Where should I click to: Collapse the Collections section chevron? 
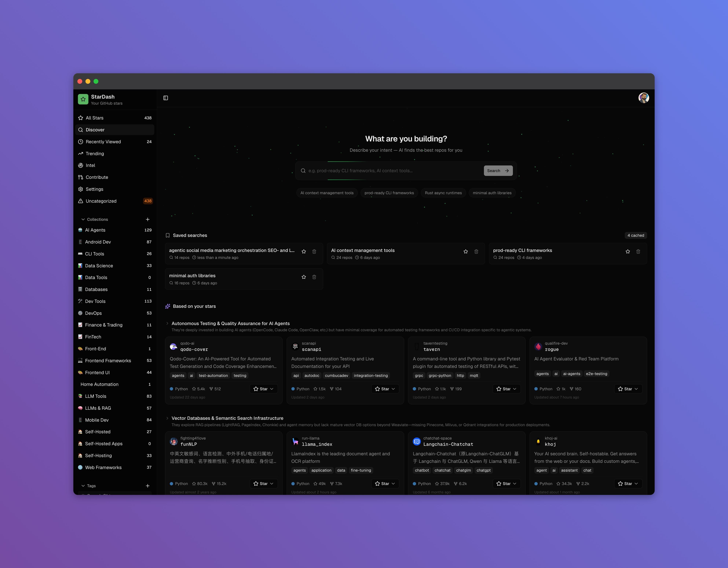[x=83, y=220]
